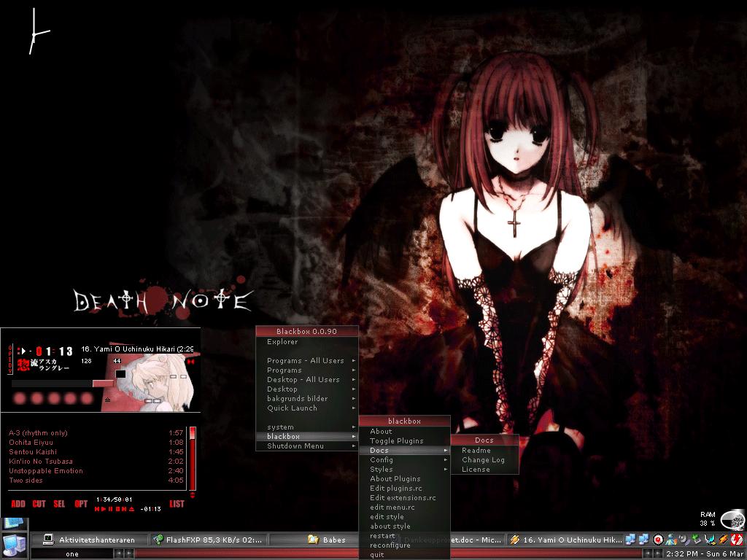
Task: Expand Desktop - All Users submenu
Action: pos(307,379)
